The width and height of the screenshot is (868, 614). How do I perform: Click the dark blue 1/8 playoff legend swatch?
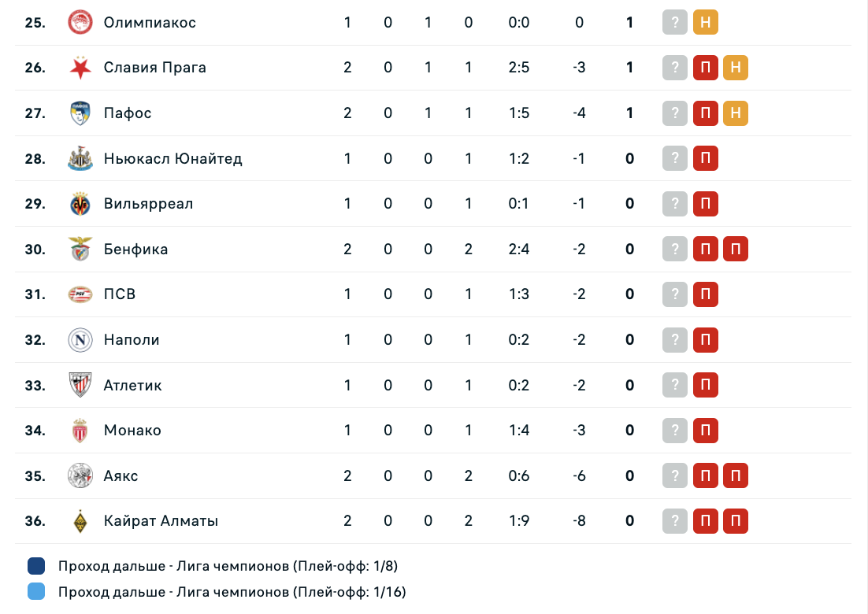[36, 566]
